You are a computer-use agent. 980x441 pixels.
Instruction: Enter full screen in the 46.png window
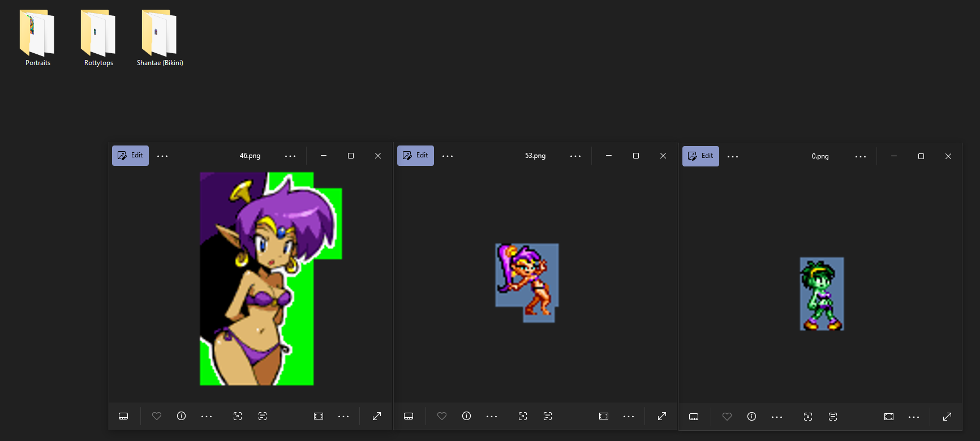[377, 416]
